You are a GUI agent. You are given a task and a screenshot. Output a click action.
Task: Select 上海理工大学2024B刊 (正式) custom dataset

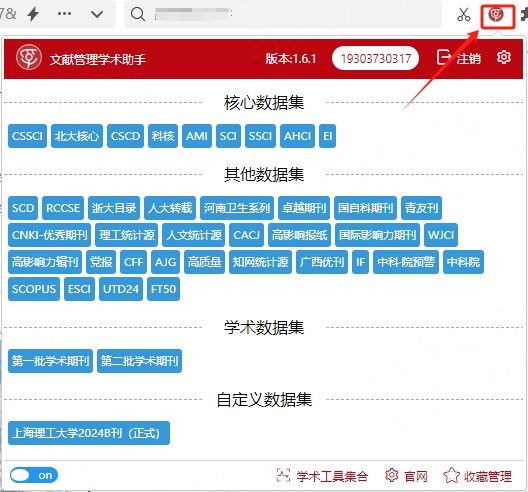point(89,433)
